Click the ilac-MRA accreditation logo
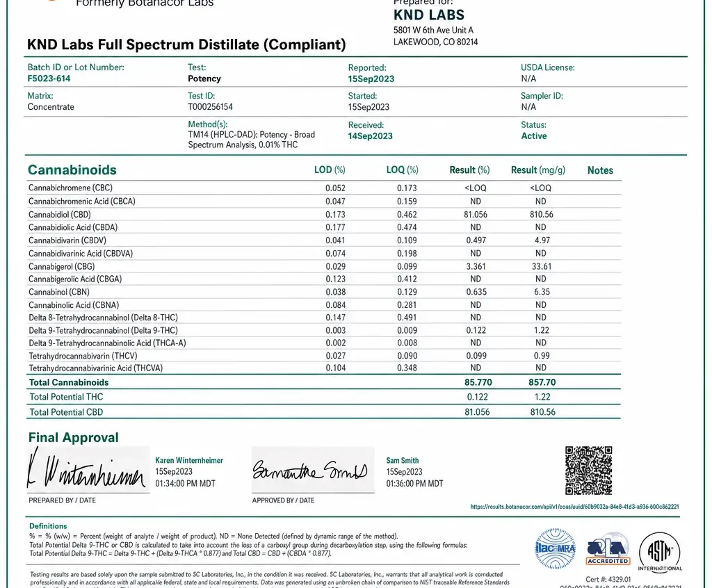The height and width of the screenshot is (588, 712). pos(556,548)
